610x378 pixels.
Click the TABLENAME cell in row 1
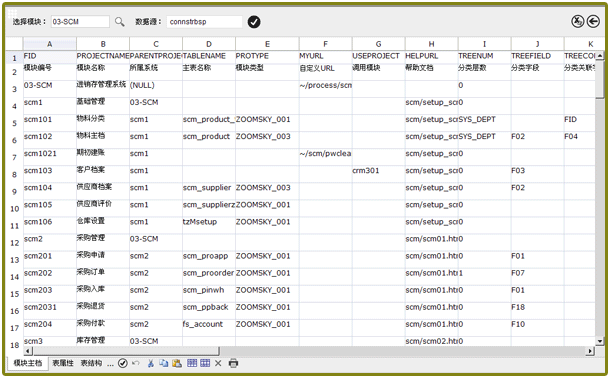[x=209, y=56]
